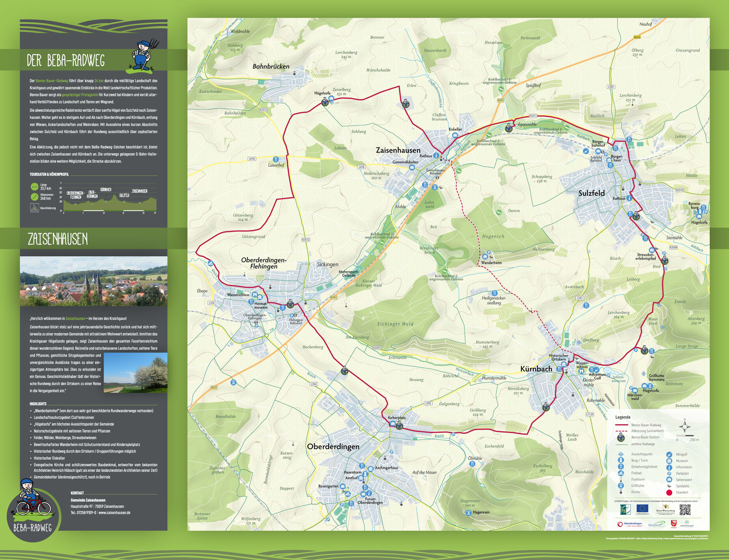Image resolution: width=729 pixels, height=560 pixels.
Task: Click the 'Hegenich' forest label
Action: 493,236
